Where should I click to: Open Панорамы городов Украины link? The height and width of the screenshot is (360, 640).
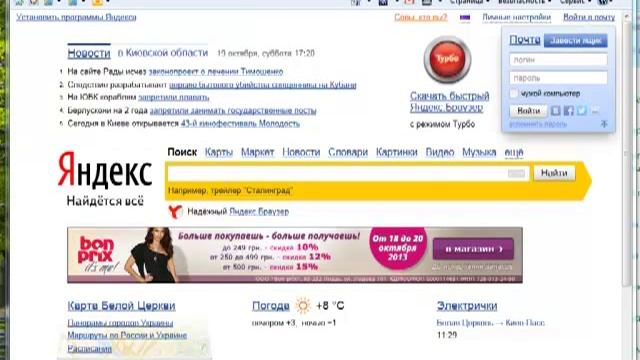(120, 323)
